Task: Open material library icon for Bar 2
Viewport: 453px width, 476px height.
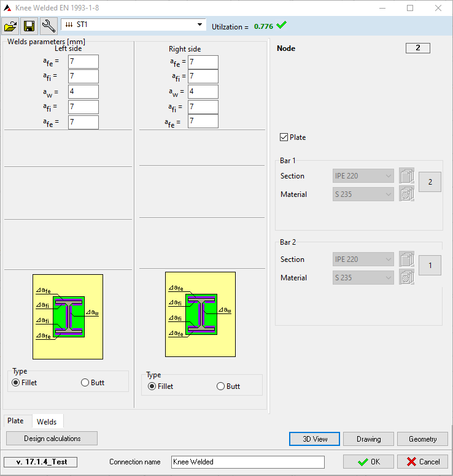Action: [406, 277]
